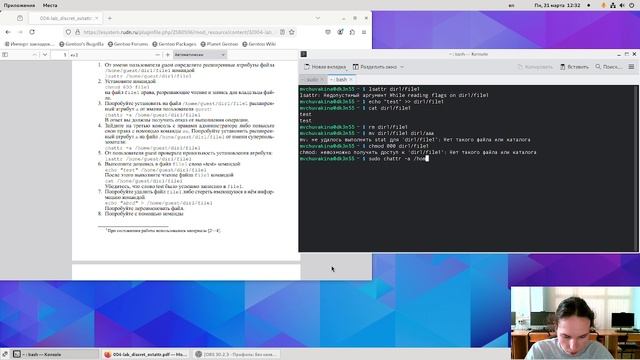Click the shield tracking protection icon

tap(68, 32)
